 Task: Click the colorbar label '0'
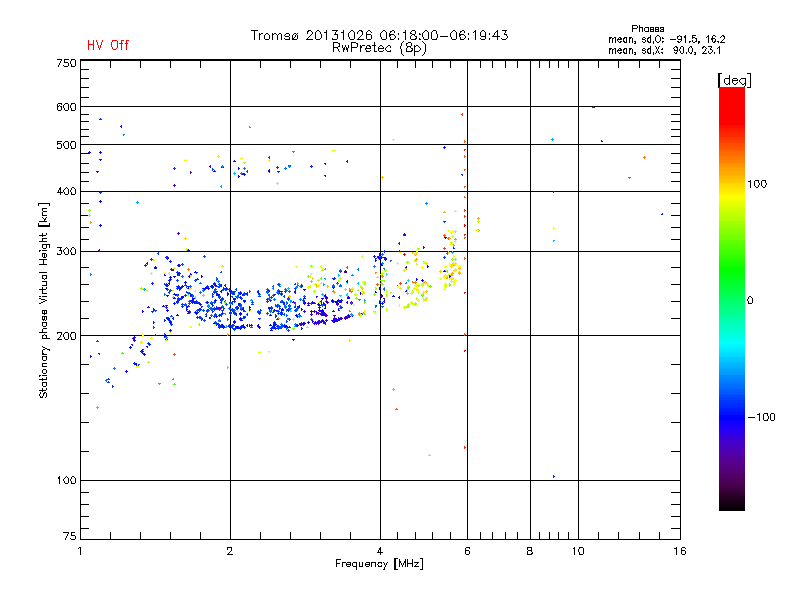(x=750, y=301)
